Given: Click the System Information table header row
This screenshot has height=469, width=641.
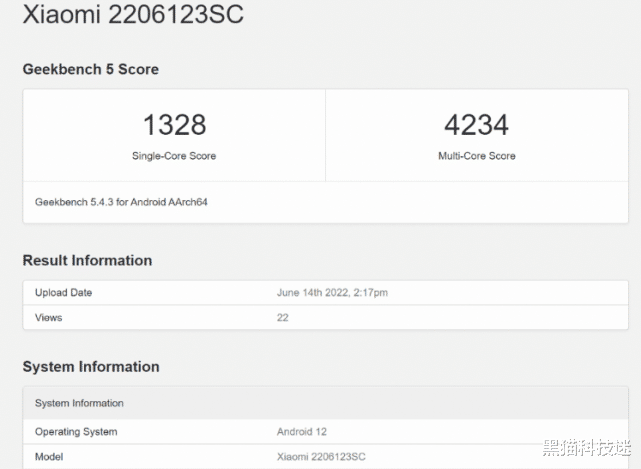Looking at the screenshot, I should [x=80, y=403].
